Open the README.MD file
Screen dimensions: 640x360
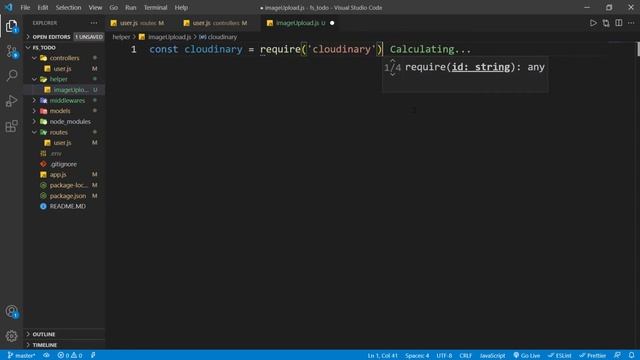point(64,207)
